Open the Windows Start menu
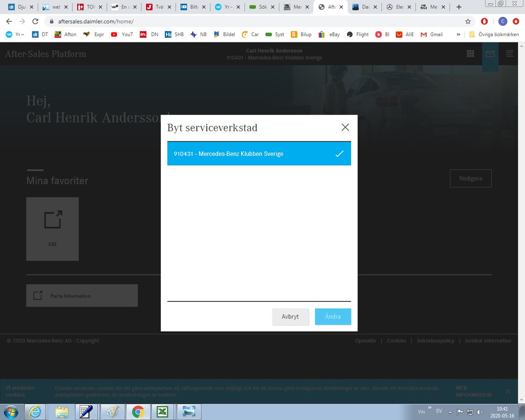This screenshot has height=420, width=525. 10,412
